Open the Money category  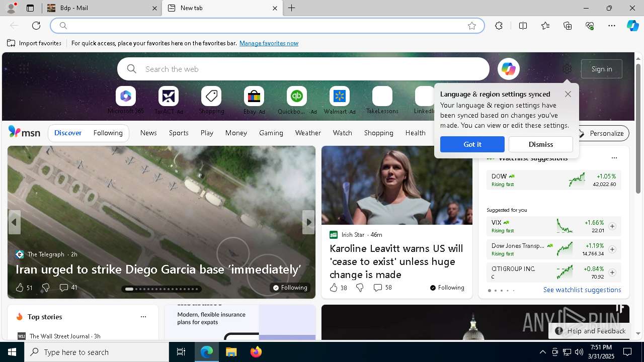tap(236, 133)
